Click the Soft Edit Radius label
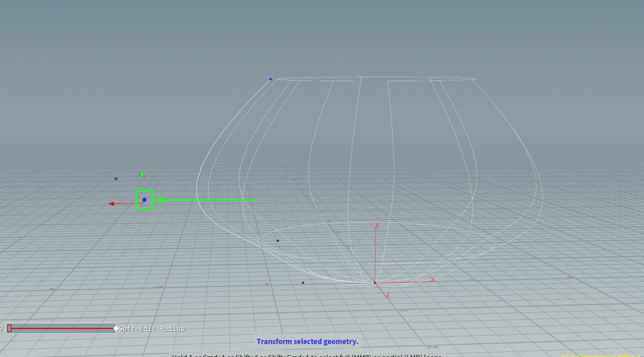This screenshot has height=357, width=644. point(152,329)
